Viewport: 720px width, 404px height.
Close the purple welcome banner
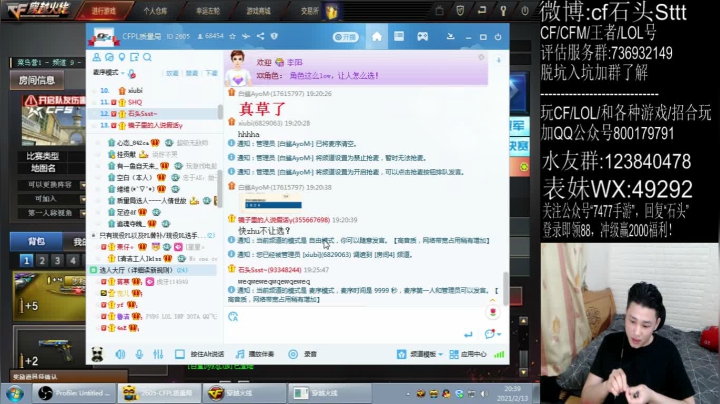(x=481, y=57)
